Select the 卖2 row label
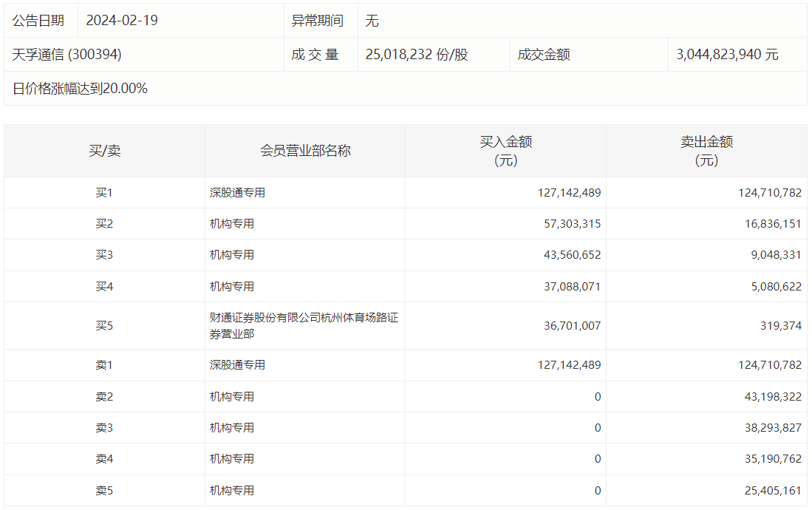The height and width of the screenshot is (510, 812). click(104, 397)
